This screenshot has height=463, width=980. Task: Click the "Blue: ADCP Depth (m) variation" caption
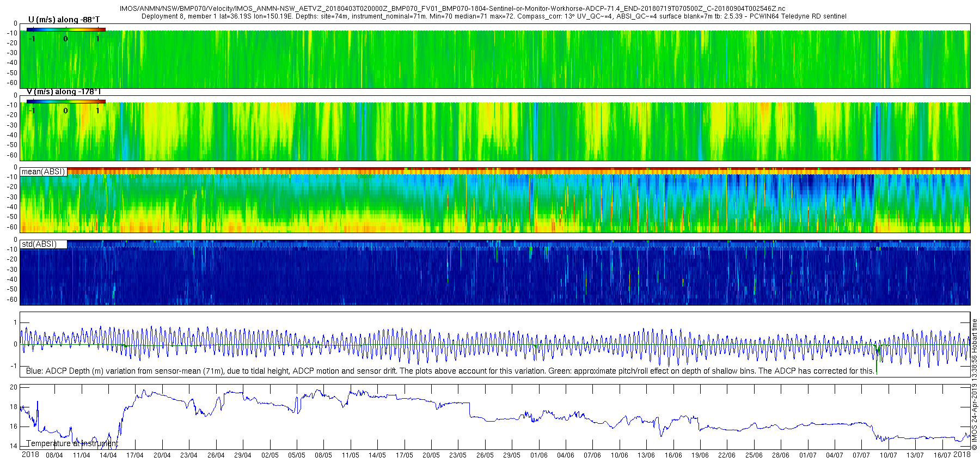[x=450, y=371]
